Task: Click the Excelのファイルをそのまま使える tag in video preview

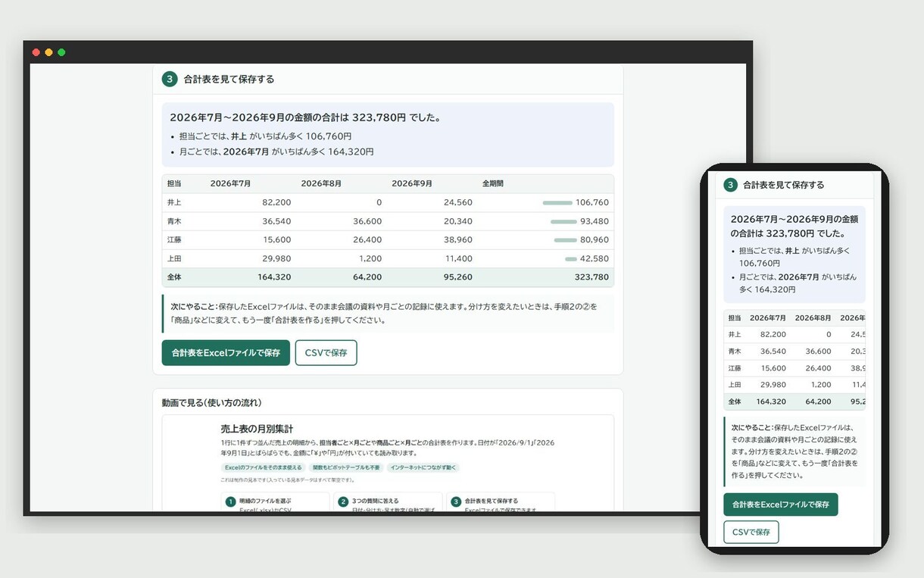Action: [x=264, y=468]
